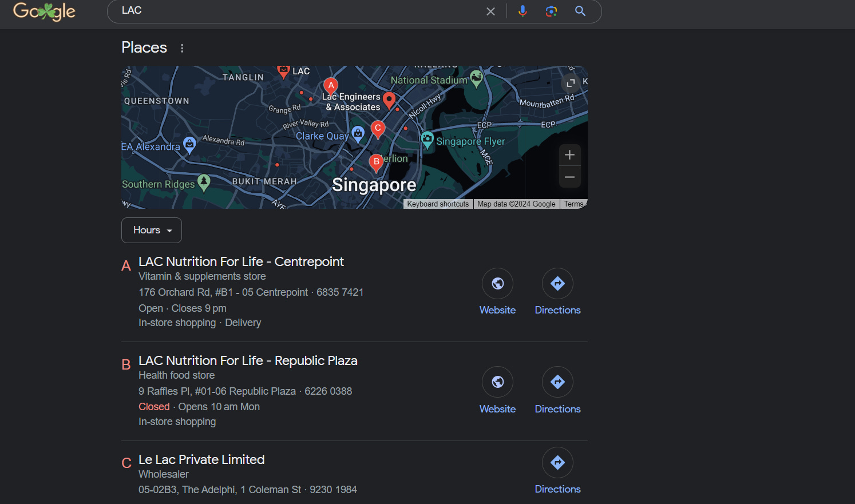Select map pin C near Clarke Quay
This screenshot has height=504, width=855.
point(378,129)
